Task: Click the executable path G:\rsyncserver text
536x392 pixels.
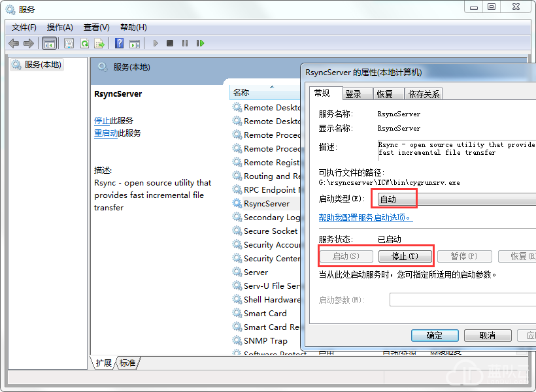Action: point(389,182)
